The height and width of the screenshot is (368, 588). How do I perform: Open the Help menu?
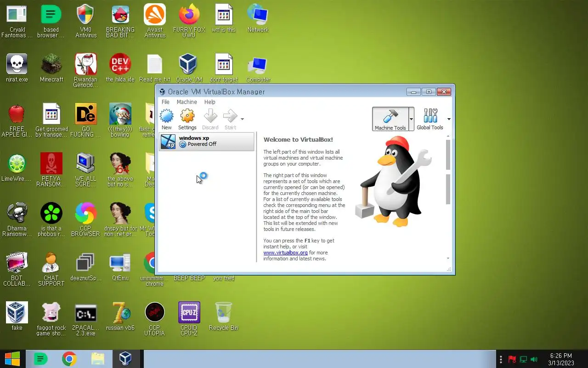point(209,102)
